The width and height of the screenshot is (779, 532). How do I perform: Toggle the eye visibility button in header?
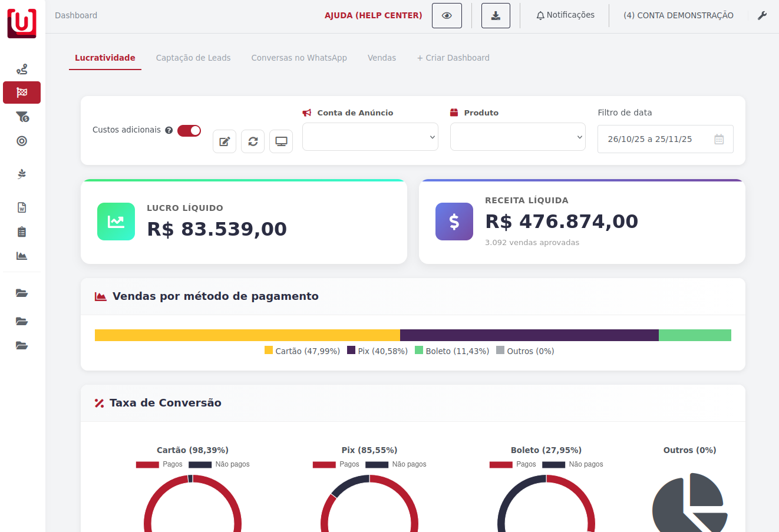[x=447, y=15]
